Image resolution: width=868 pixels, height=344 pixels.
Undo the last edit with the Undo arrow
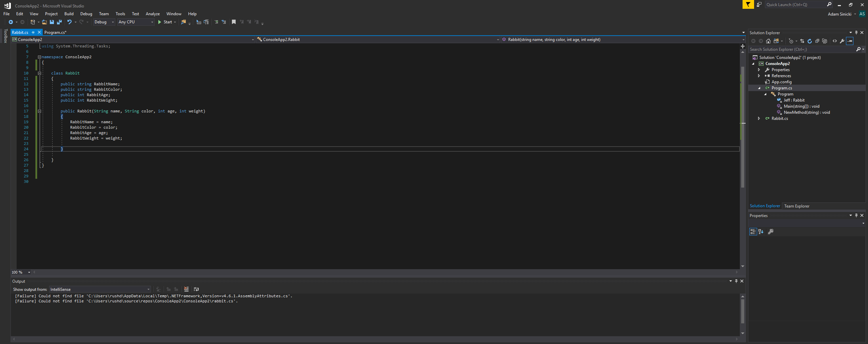click(x=70, y=22)
